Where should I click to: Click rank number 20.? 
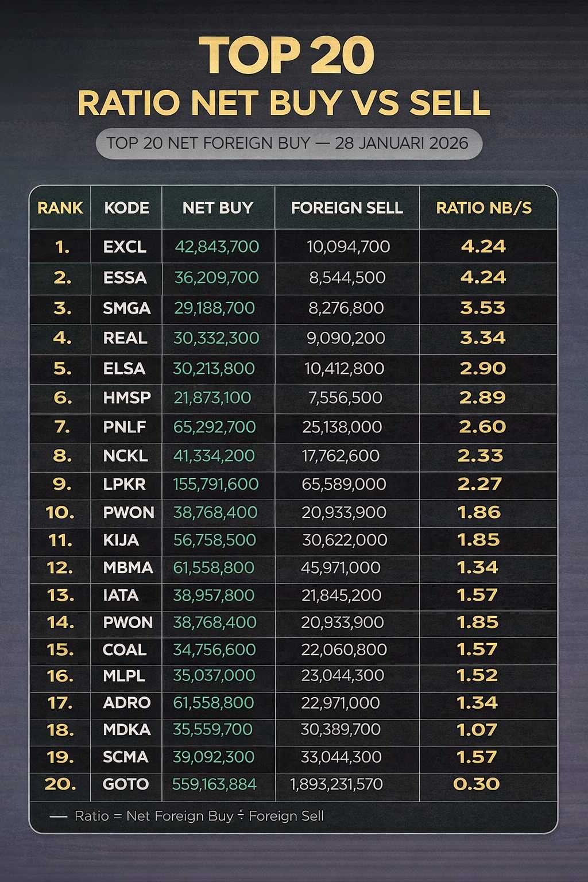[x=60, y=784]
